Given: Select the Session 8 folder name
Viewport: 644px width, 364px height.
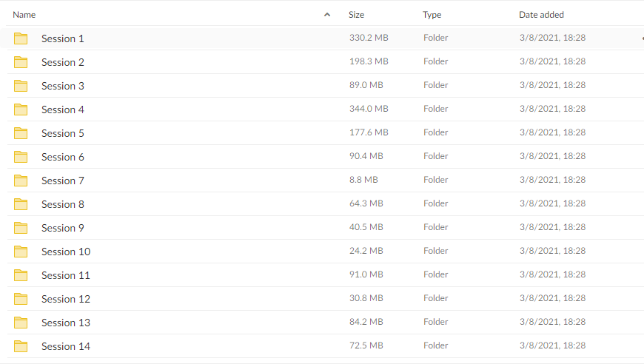Looking at the screenshot, I should point(63,204).
